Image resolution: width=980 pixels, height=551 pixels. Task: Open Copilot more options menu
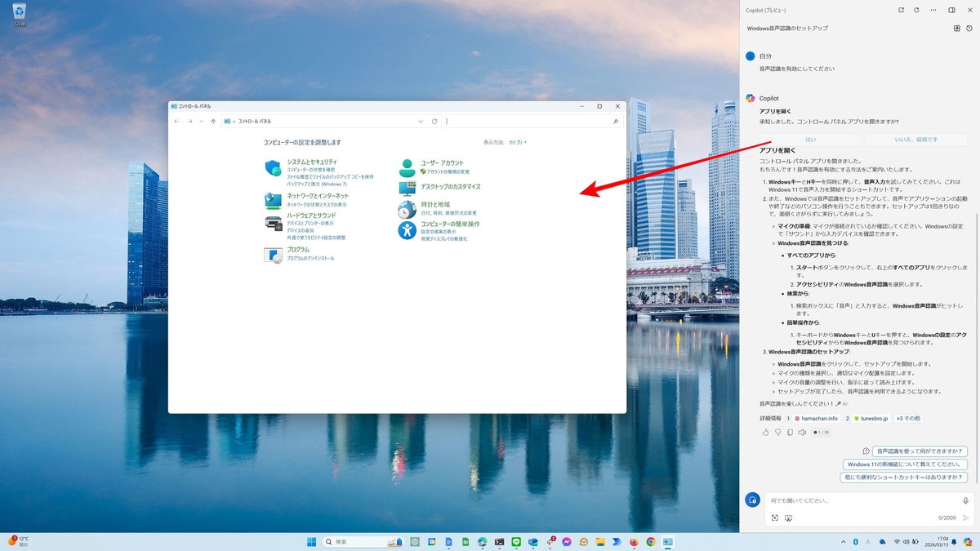[933, 10]
